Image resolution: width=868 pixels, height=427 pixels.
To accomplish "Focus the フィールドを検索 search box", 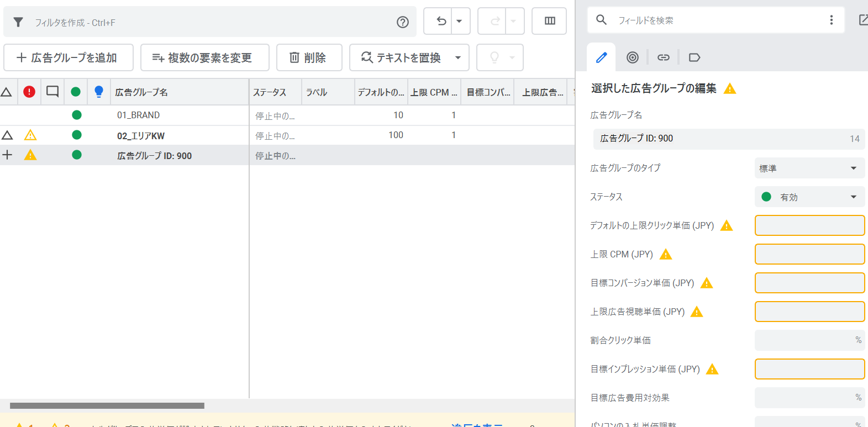I will 716,20.
